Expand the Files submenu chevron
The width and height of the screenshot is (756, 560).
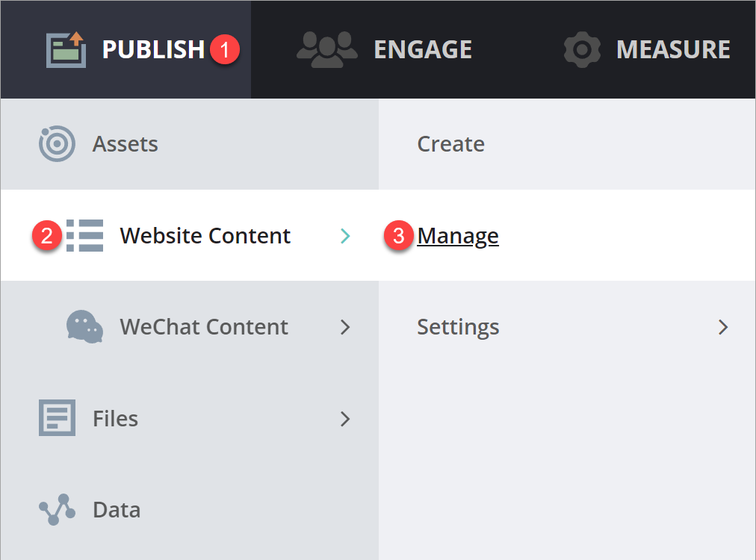pos(344,418)
